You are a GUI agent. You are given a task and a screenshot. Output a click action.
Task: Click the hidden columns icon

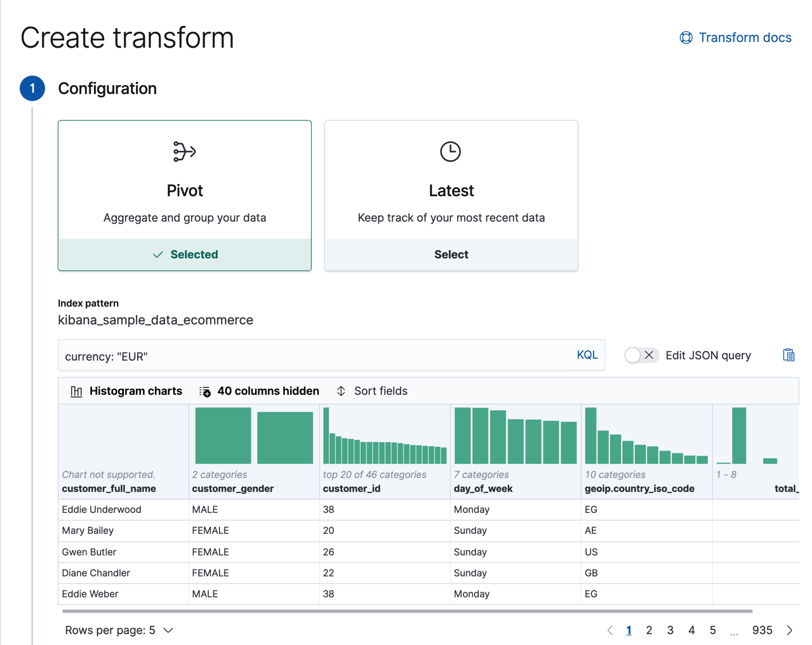(x=205, y=391)
